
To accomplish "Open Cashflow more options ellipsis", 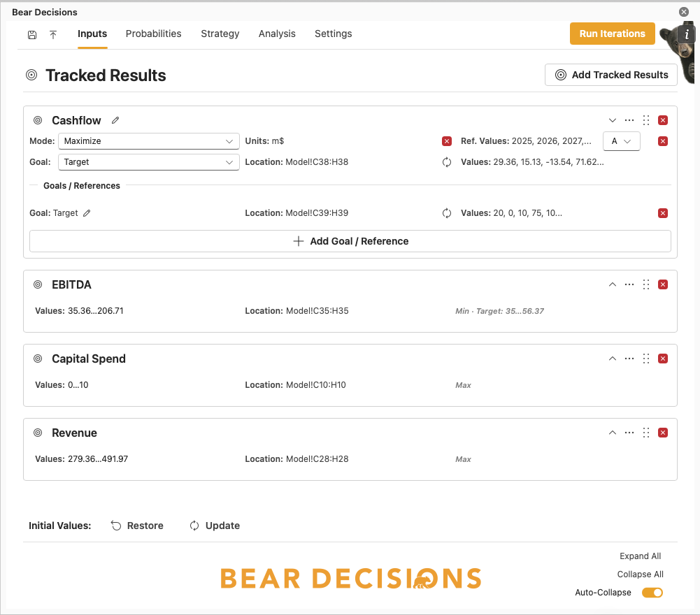I will (x=629, y=120).
